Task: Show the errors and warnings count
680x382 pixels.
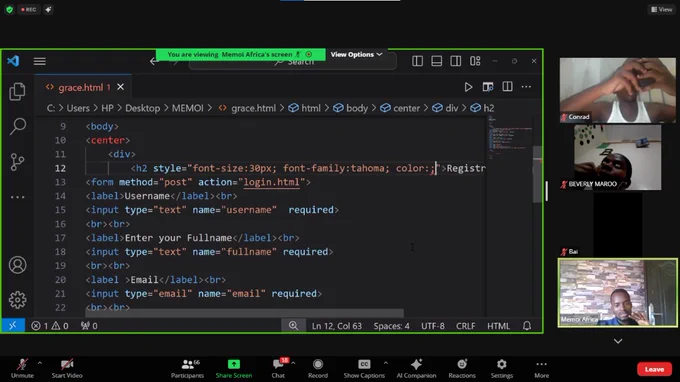Action: coord(50,326)
